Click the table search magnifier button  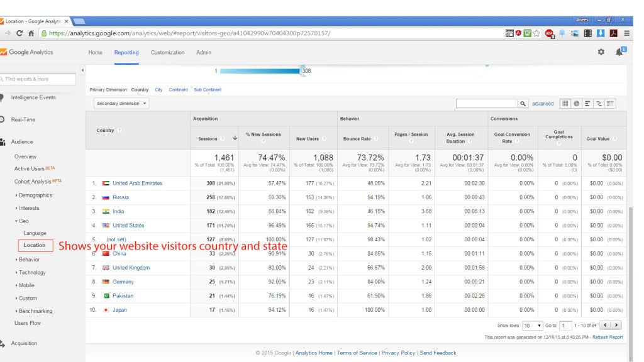(x=523, y=104)
